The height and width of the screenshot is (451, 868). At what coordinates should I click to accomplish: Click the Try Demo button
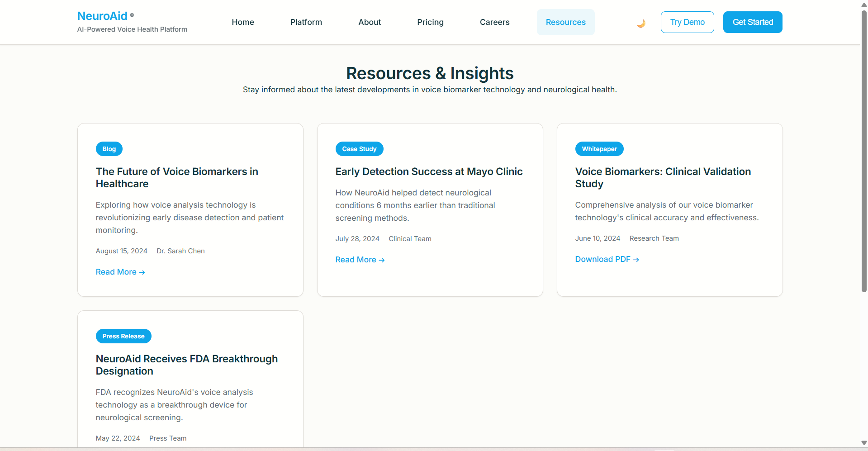(x=687, y=22)
